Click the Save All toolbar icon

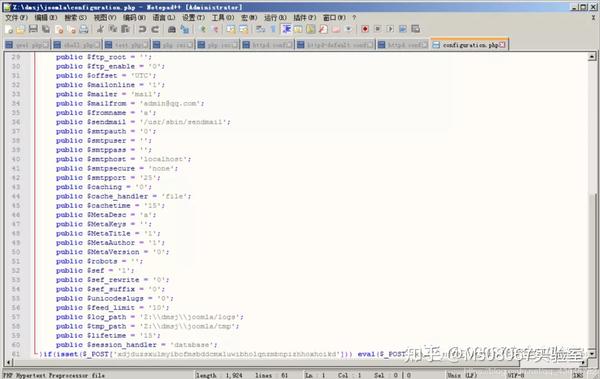click(x=46, y=29)
